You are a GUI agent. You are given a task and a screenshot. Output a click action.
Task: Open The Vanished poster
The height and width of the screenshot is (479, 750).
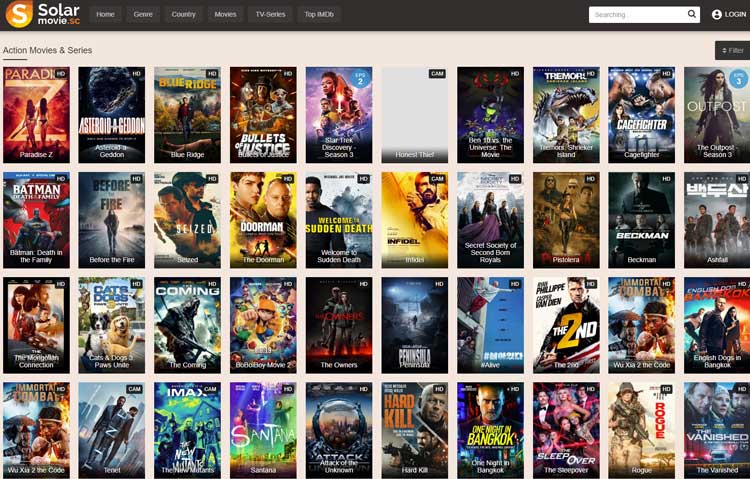tap(717, 430)
